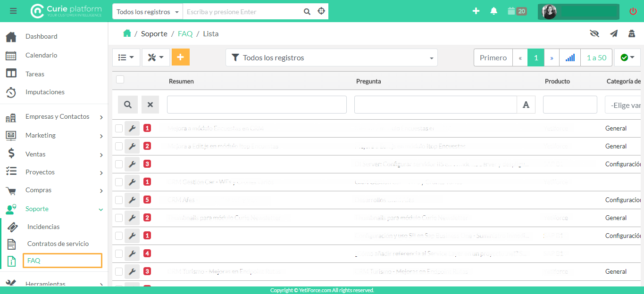Click the red power logout icon
This screenshot has height=294, width=644.
tap(633, 11)
